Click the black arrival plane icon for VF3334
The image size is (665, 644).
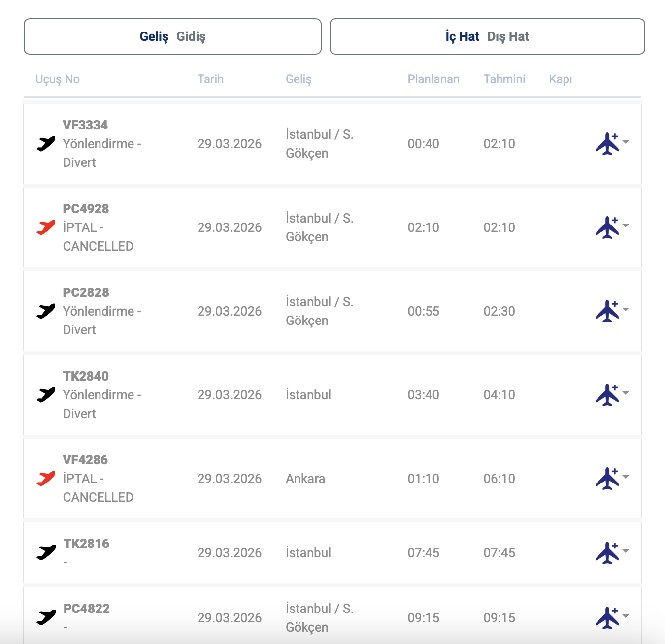point(46,144)
